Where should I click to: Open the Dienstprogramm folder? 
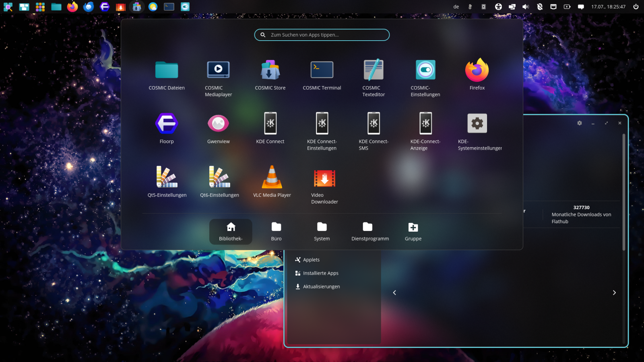(x=370, y=232)
